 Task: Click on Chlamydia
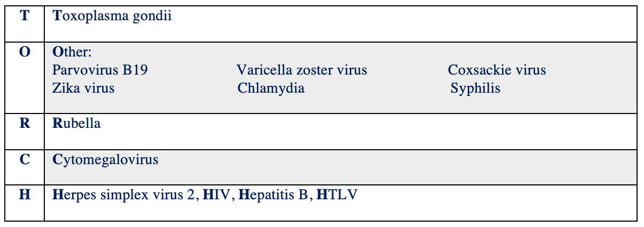pos(271,88)
